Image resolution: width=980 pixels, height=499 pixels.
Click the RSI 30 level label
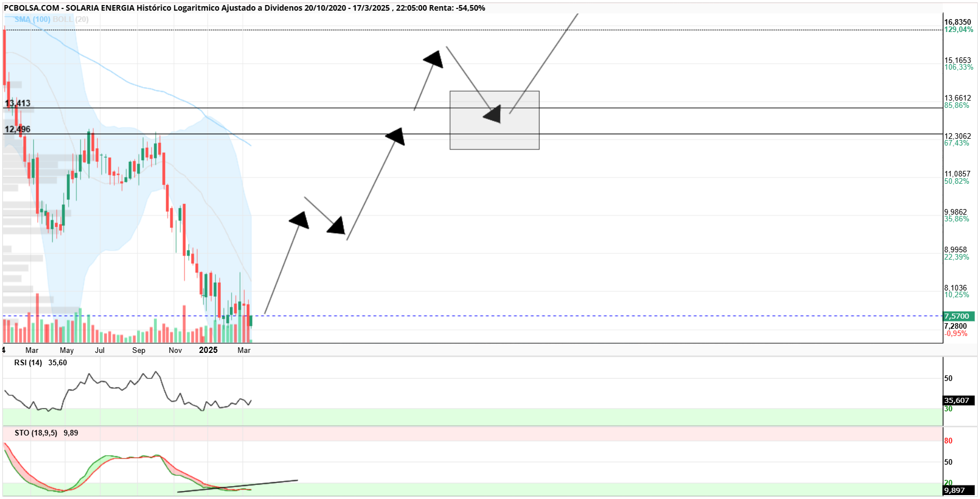[x=949, y=409]
